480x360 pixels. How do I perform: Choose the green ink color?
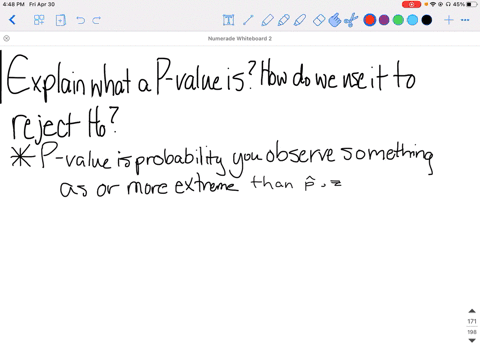pos(398,20)
